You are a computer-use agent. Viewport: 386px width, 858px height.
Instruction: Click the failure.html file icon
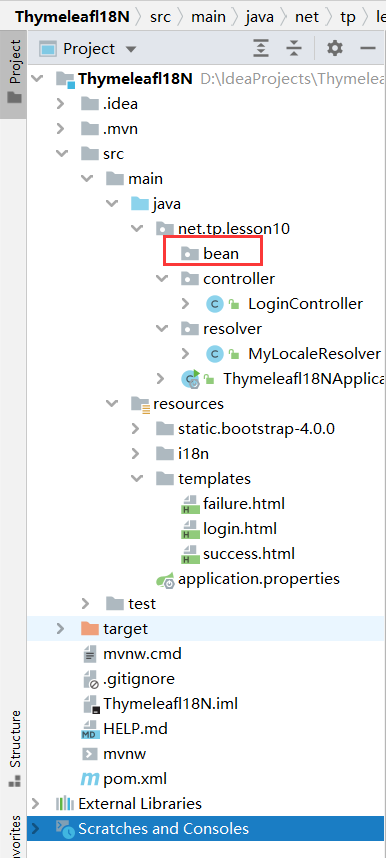tap(190, 504)
